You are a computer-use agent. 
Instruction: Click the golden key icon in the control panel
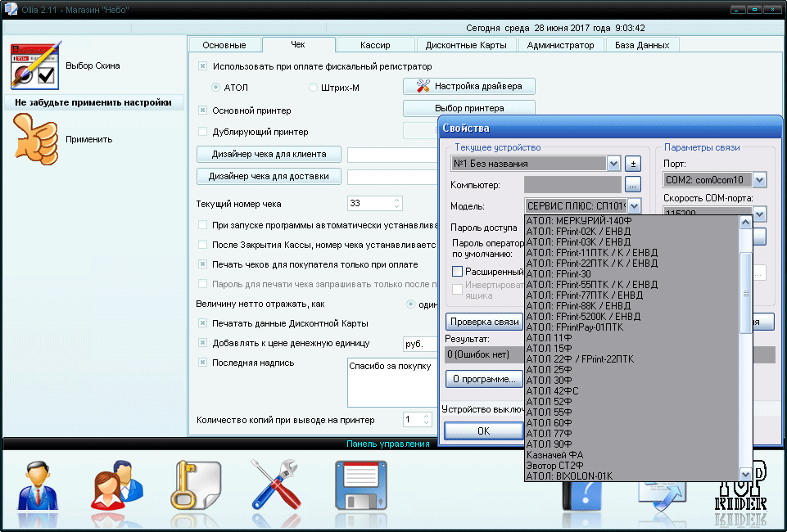(196, 485)
